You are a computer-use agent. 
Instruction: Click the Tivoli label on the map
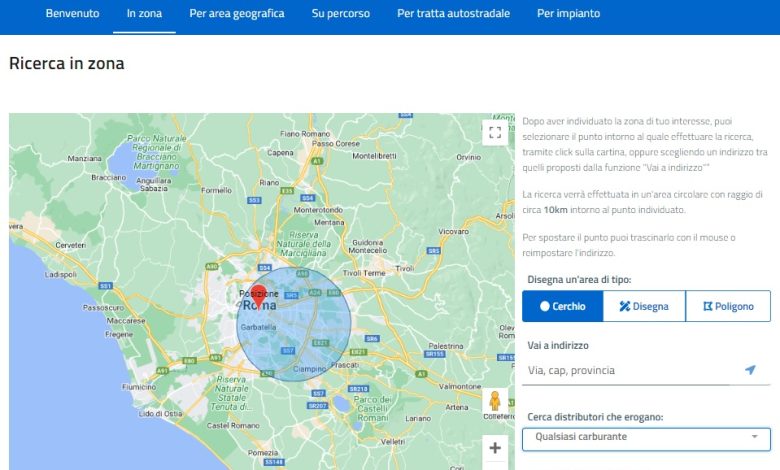(405, 269)
